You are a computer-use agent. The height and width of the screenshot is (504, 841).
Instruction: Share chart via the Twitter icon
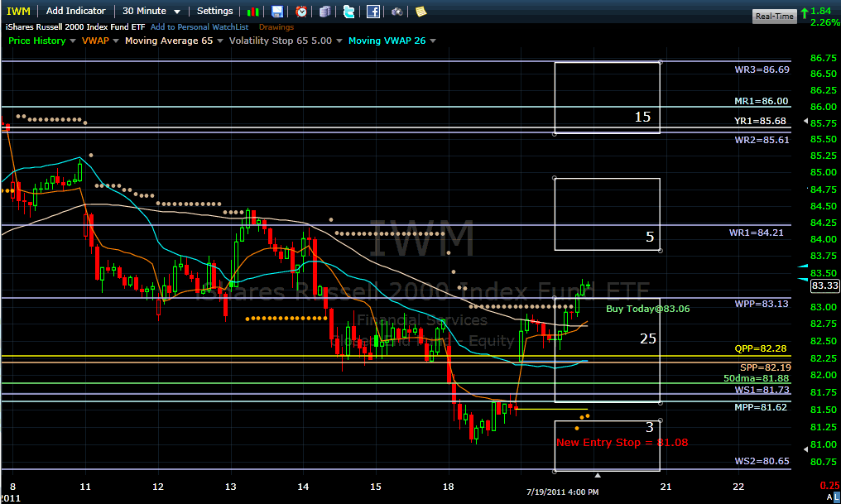click(x=348, y=12)
